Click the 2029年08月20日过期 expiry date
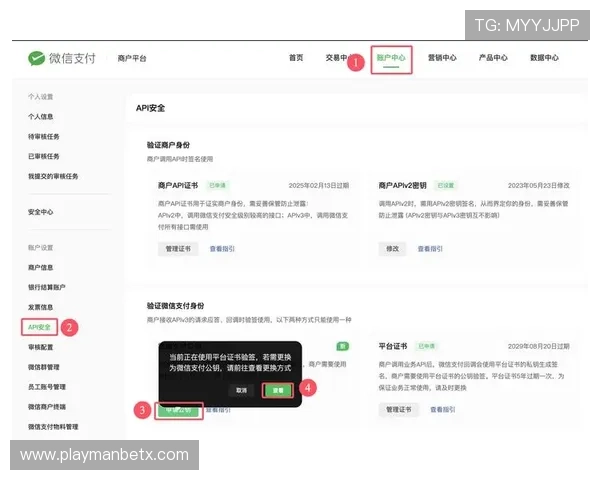The width and height of the screenshot is (600, 480). pos(539,346)
